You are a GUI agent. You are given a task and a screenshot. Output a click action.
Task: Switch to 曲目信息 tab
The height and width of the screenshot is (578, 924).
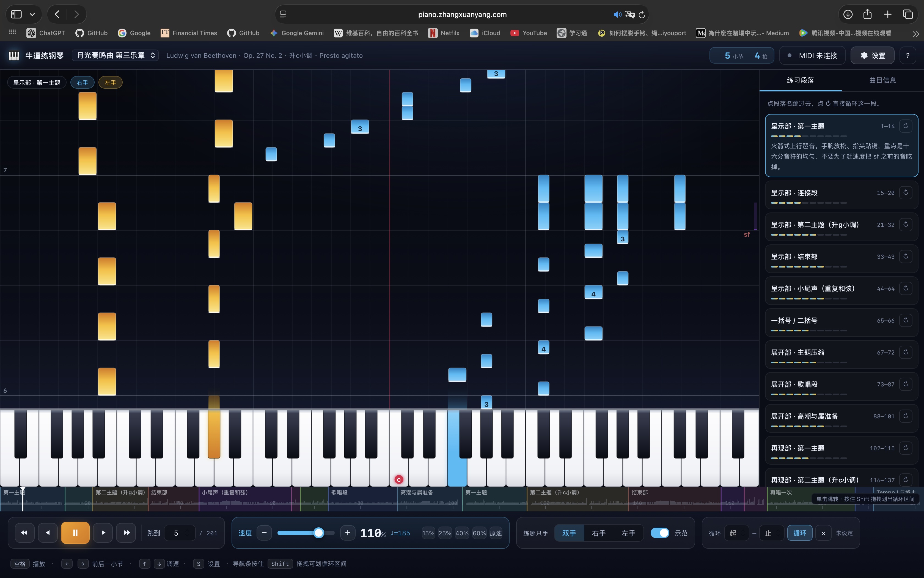[x=882, y=80]
